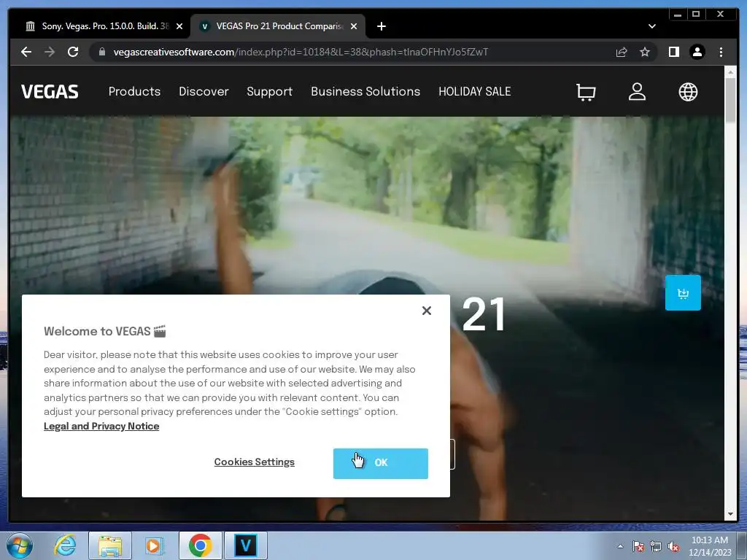This screenshot has height=560, width=747.
Task: Open Windows Media Player from taskbar
Action: [x=154, y=545]
